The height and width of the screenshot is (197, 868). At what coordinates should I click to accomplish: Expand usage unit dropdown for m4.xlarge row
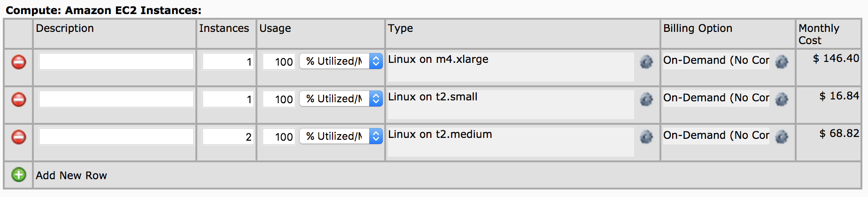pyautogui.click(x=341, y=61)
